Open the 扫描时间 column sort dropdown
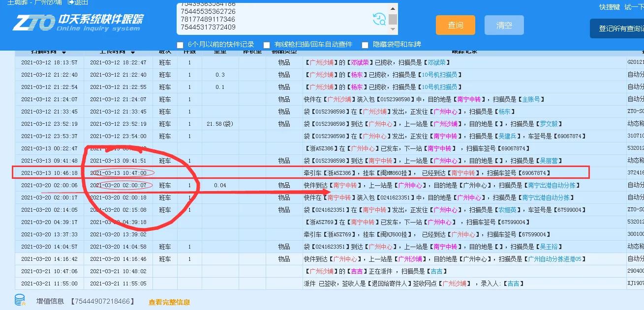Screen dimensions: 644x310 point(64,51)
